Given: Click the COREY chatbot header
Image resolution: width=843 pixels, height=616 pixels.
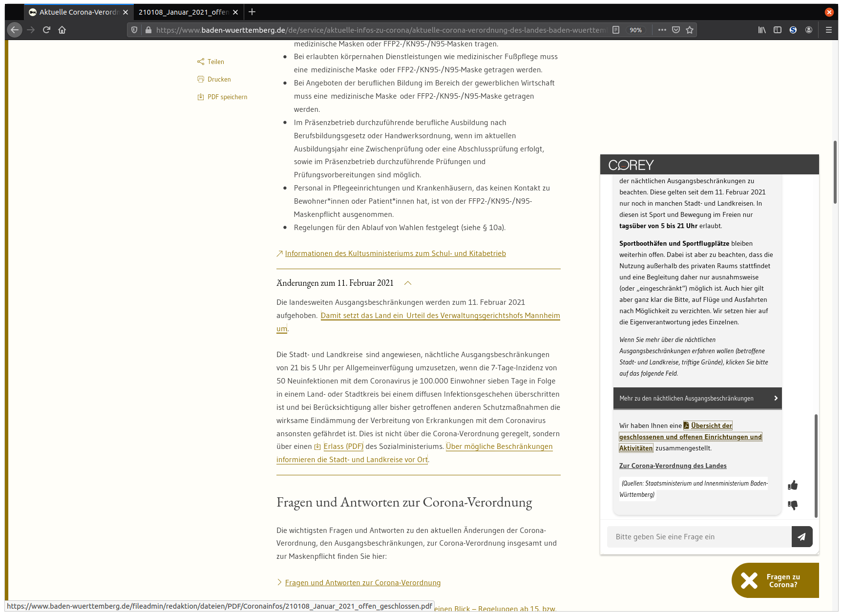Looking at the screenshot, I should pos(709,165).
